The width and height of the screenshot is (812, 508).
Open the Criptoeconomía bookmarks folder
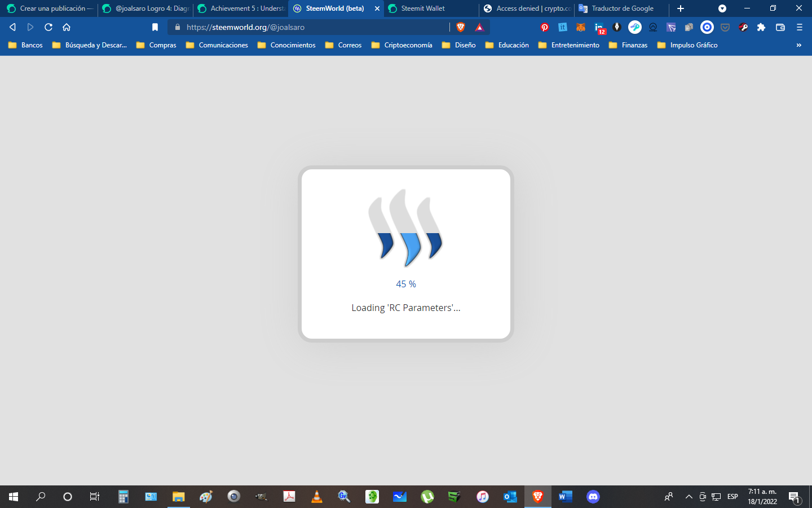point(402,45)
